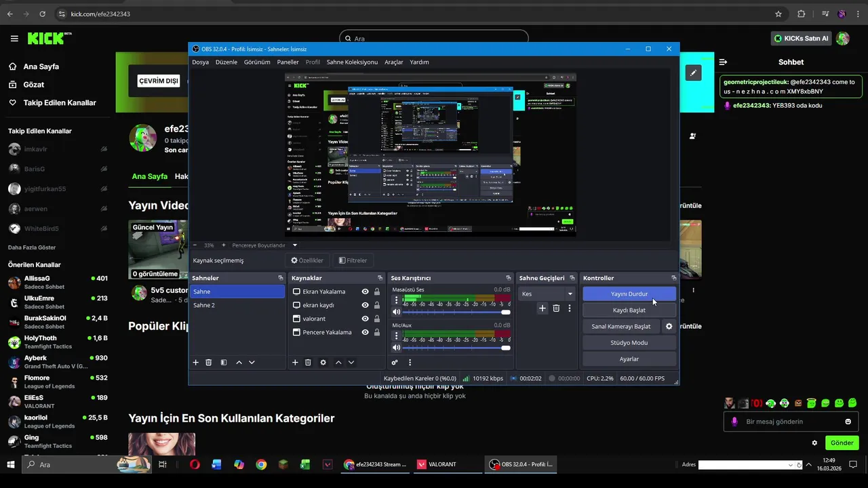Click Stüdyo Modu button
Viewport: 868px width, 488px height.
click(629, 342)
